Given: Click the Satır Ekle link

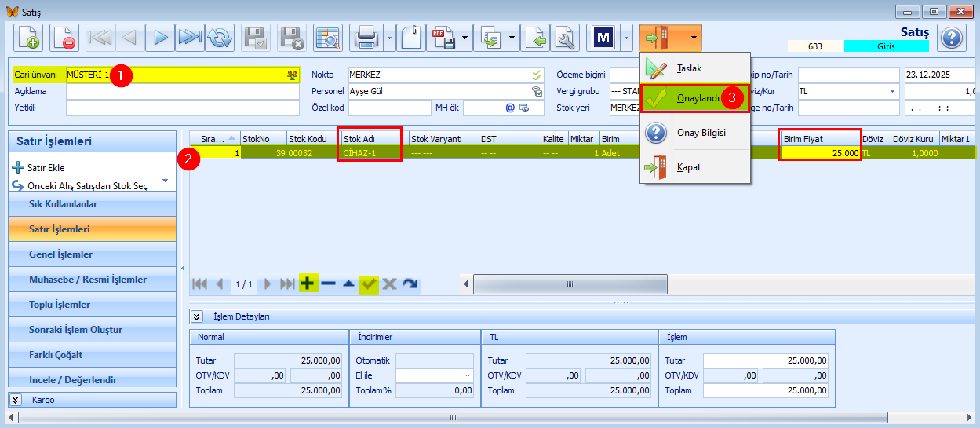Looking at the screenshot, I should (x=46, y=167).
